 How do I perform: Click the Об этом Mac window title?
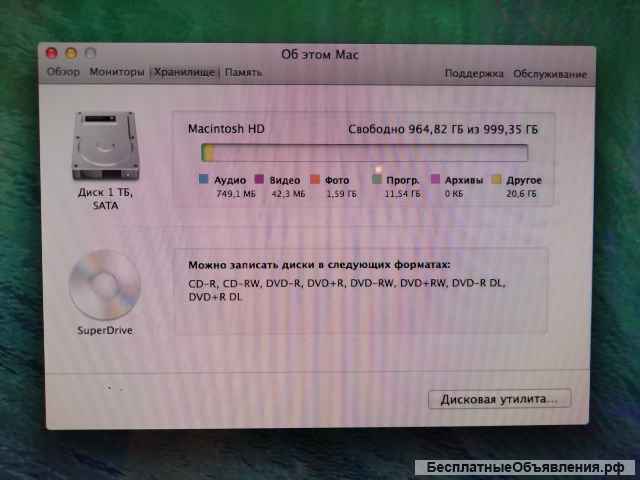click(x=320, y=54)
